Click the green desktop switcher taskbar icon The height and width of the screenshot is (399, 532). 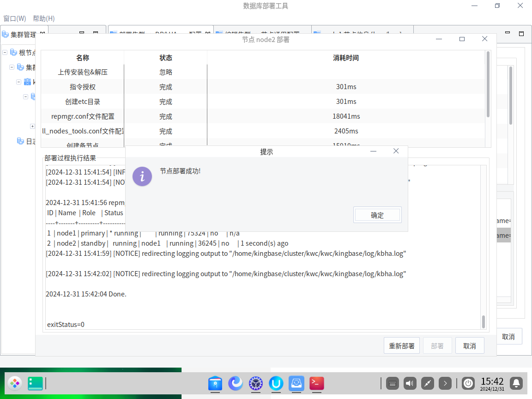(x=35, y=383)
